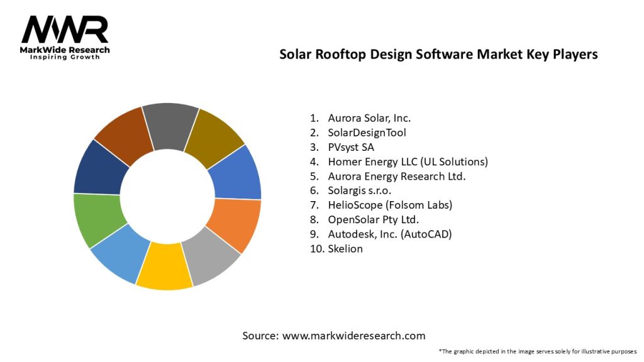Click the MarkWide Research MWR logo
Image resolution: width=644 pixels, height=362 pixels.
tap(65, 36)
